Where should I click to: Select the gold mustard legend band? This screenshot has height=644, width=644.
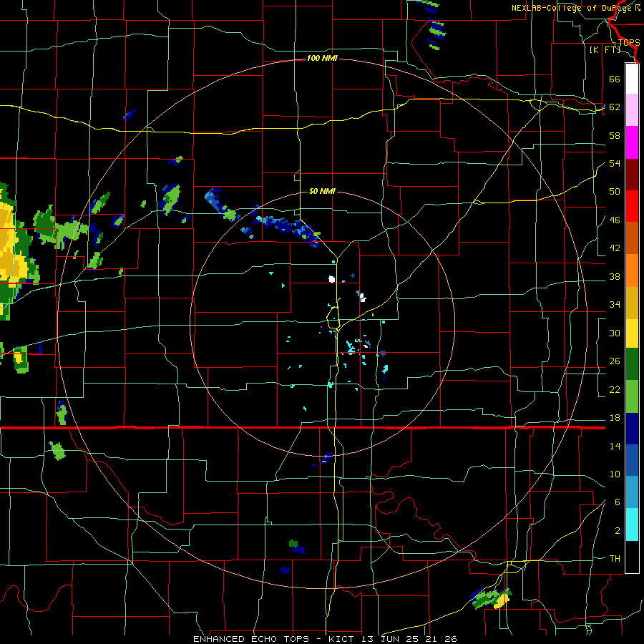pos(632,303)
